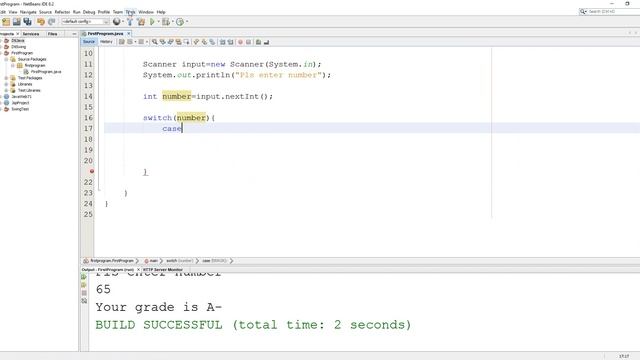Viewport: 640px width, 360px height.
Task: Switch to the Services tab
Action: click(x=31, y=34)
